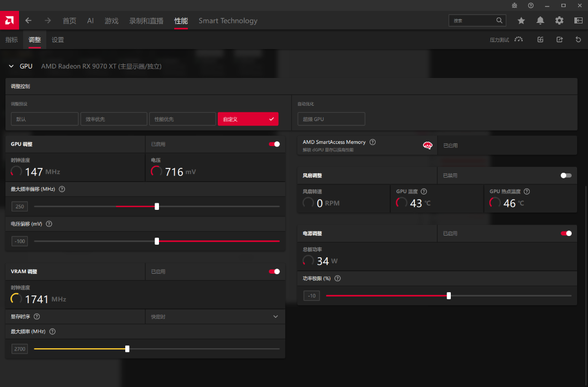Image resolution: width=588 pixels, height=387 pixels.
Task: Enable the 风扇调整 toggle
Action: tap(566, 176)
